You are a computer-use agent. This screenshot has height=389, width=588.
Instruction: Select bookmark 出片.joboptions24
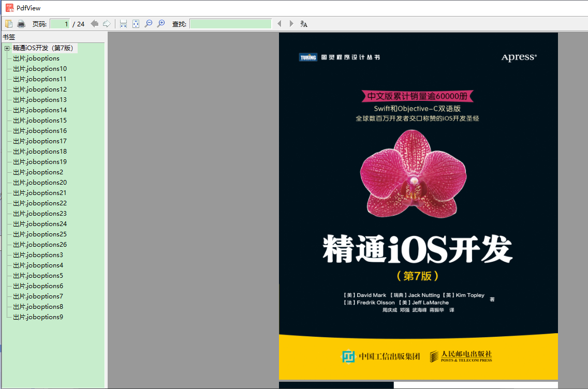click(40, 224)
